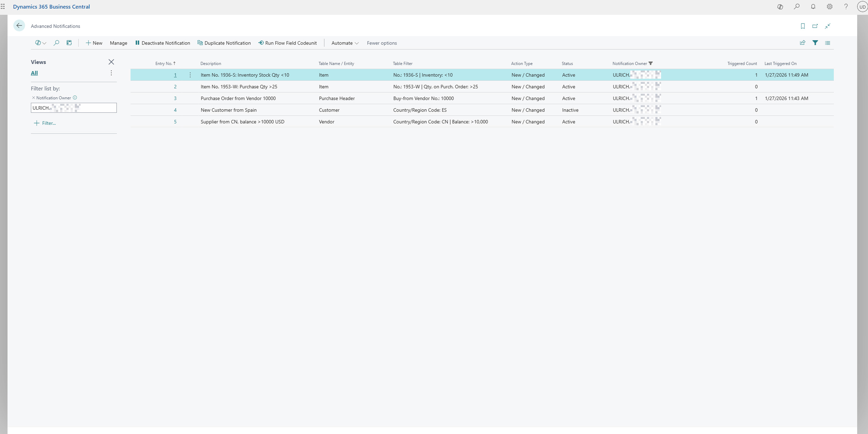This screenshot has width=868, height=434.
Task: Click Fewer options
Action: pyautogui.click(x=382, y=43)
